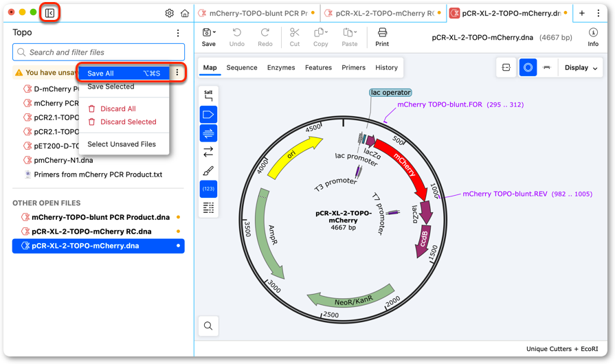The image size is (615, 364).
Task: Select Primers from mCherry PCR Product.txt file
Action: 98,174
